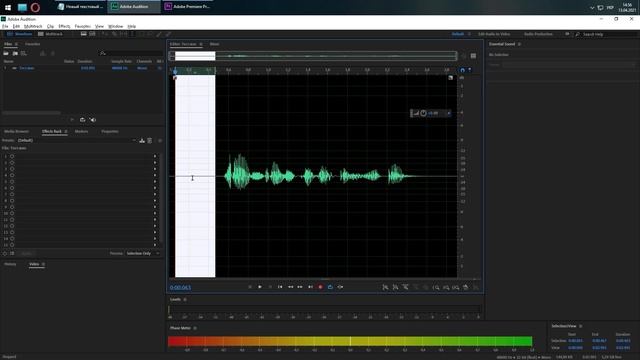Select Default workspace in top bar
Viewport: 640px width, 360px height.
tap(458, 34)
